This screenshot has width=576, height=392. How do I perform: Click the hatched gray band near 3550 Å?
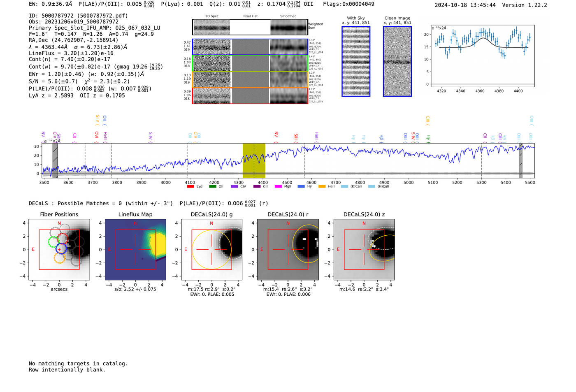tap(55, 161)
